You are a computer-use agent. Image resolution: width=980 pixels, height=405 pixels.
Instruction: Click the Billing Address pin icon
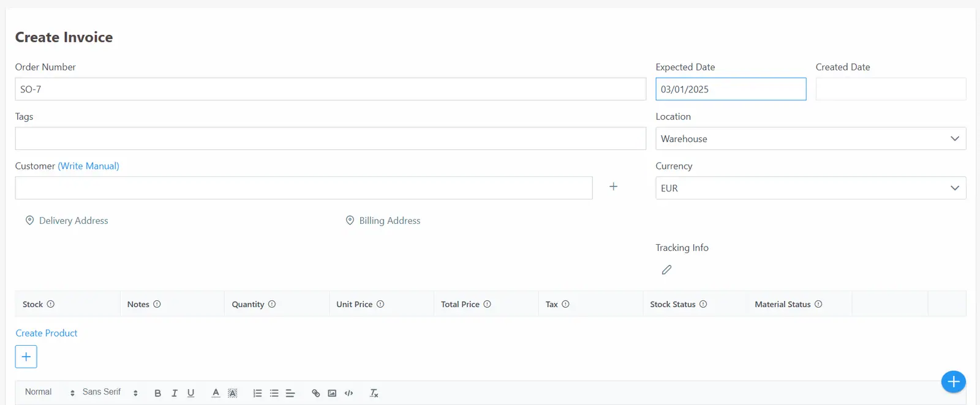coord(350,220)
